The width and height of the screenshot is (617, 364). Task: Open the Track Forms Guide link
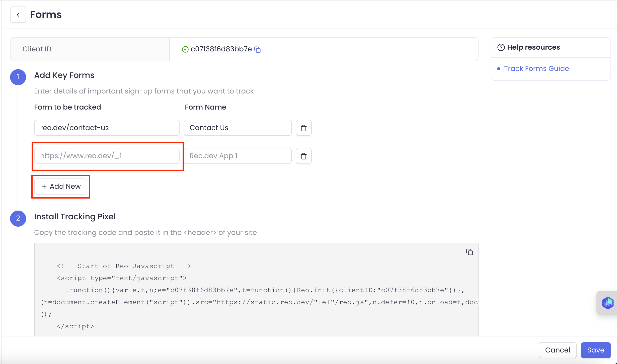point(536,68)
